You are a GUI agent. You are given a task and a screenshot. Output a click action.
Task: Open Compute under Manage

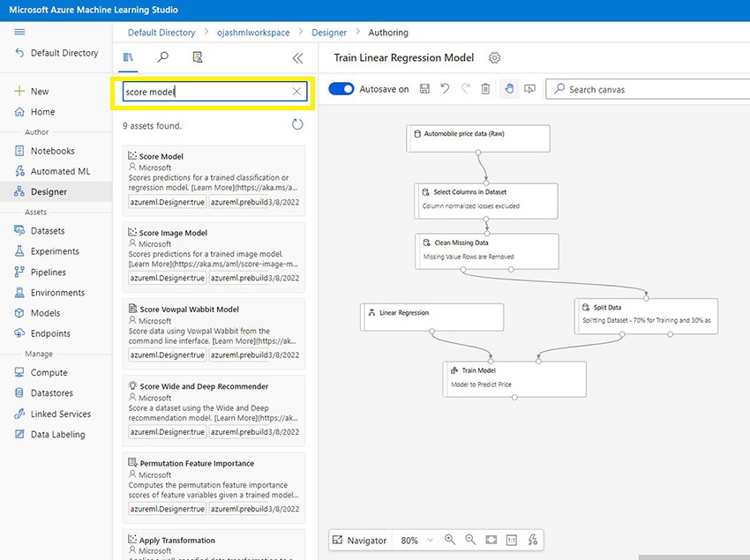(x=41, y=372)
